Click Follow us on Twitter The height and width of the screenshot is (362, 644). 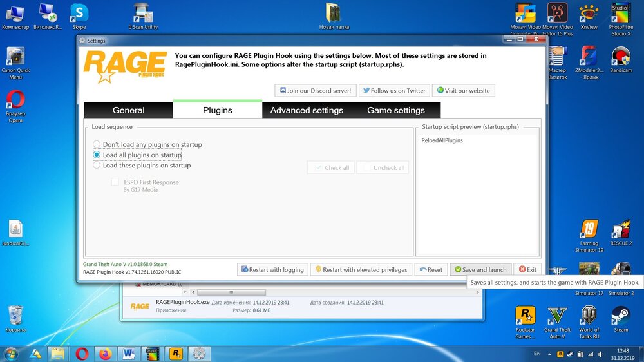(x=394, y=90)
